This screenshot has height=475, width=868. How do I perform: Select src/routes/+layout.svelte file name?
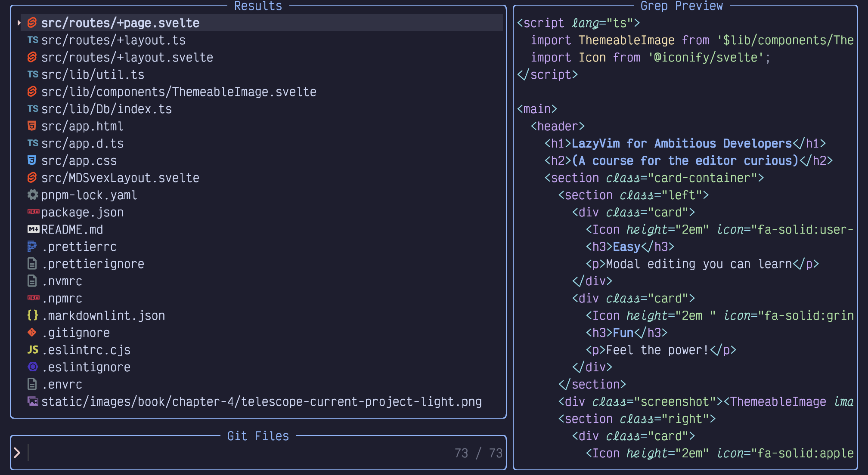point(127,57)
